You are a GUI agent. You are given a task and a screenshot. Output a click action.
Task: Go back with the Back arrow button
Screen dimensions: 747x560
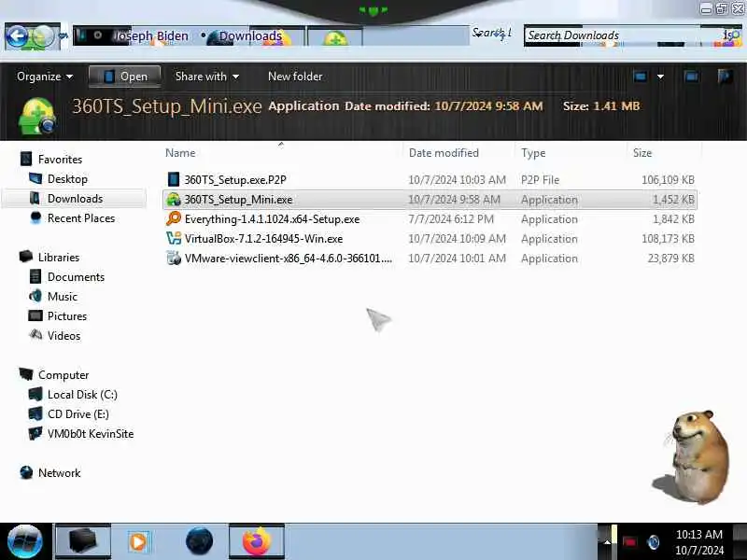pos(17,35)
